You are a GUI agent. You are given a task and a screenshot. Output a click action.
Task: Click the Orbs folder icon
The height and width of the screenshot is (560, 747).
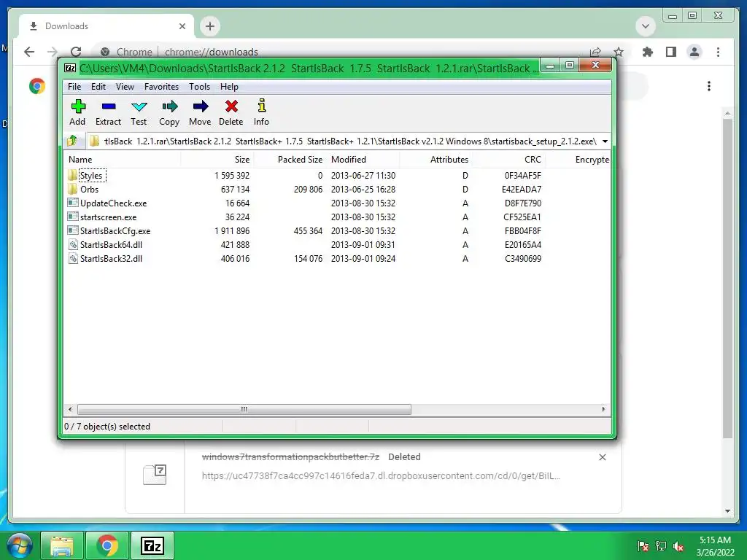pyautogui.click(x=72, y=189)
